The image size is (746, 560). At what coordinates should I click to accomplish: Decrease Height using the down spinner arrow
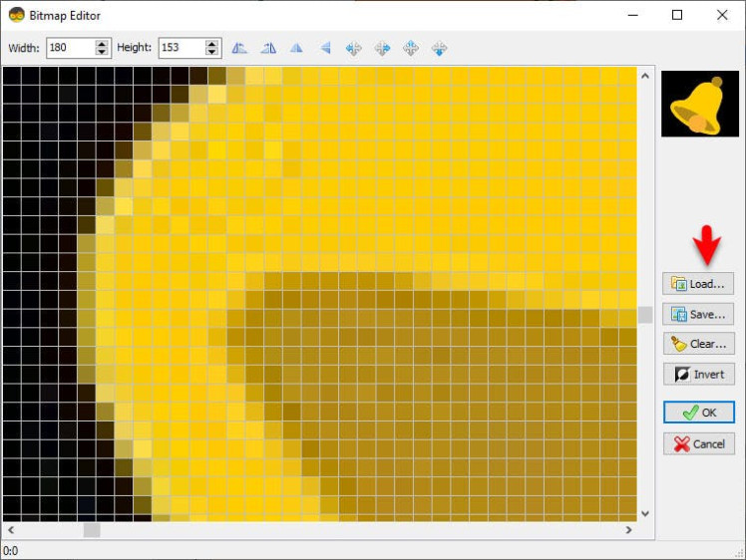(212, 53)
